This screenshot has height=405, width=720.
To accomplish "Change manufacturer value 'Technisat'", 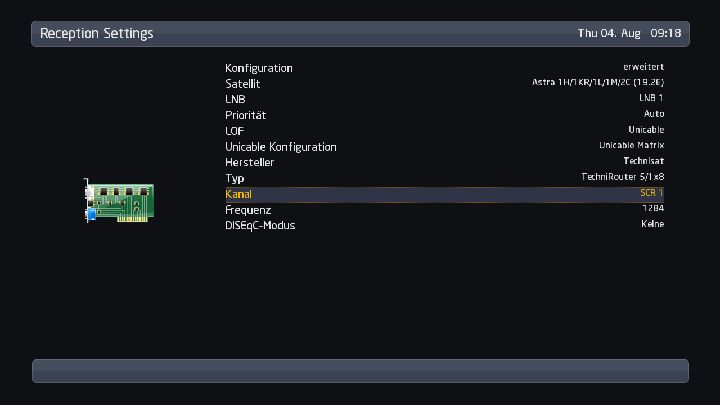I will coord(643,161).
